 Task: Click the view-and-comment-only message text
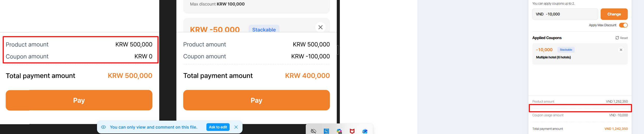[x=154, y=127]
